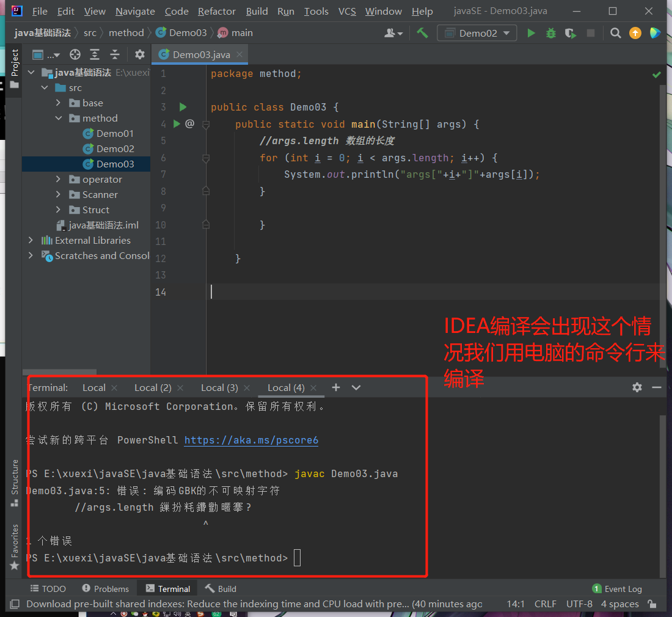Open the Problems tool window
This screenshot has width=672, height=617.
pos(106,589)
